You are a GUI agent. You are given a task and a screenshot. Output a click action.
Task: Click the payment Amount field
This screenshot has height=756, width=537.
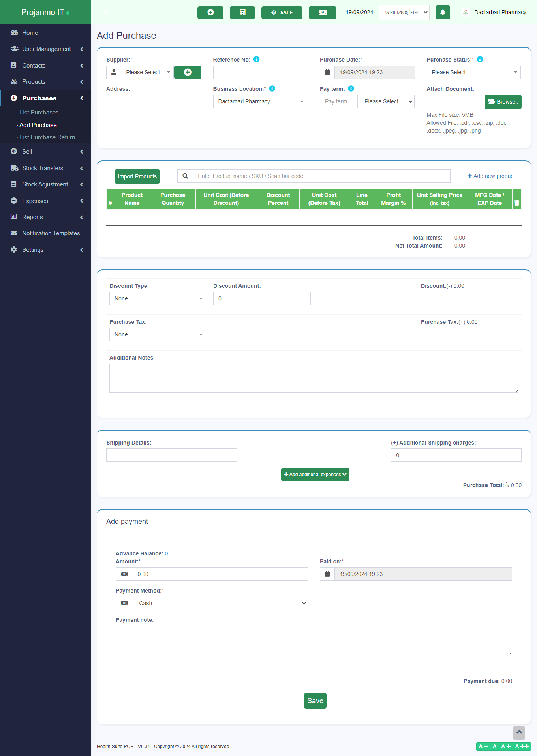click(x=220, y=574)
